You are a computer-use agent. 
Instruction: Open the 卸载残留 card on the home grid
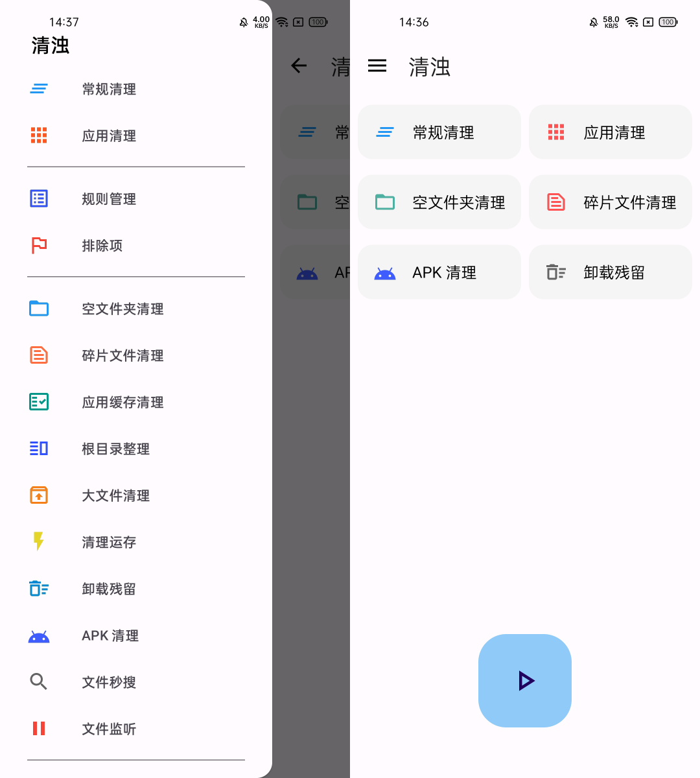tap(610, 272)
